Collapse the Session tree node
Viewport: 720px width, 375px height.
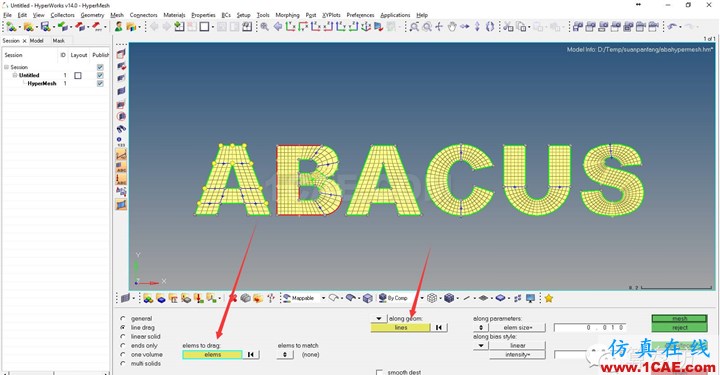click(x=6, y=67)
